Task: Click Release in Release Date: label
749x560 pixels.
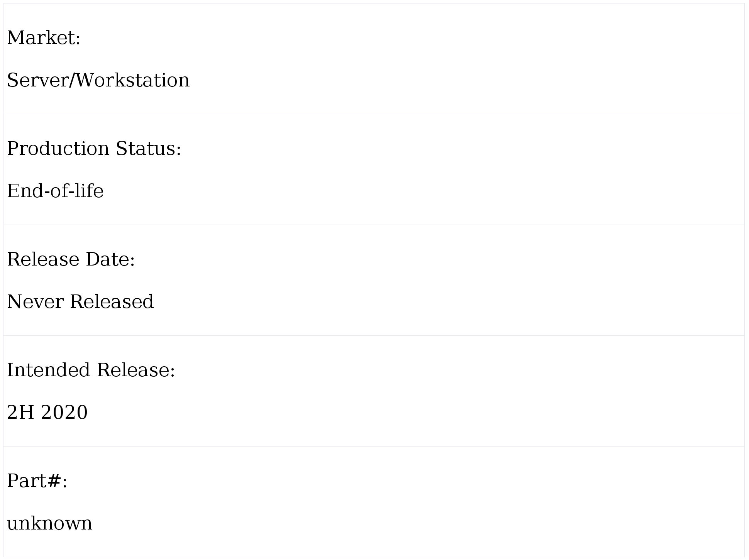Action: tap(43, 259)
